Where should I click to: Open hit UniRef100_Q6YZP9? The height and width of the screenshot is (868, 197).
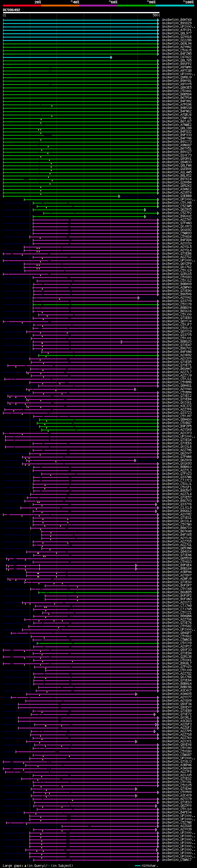177,264
